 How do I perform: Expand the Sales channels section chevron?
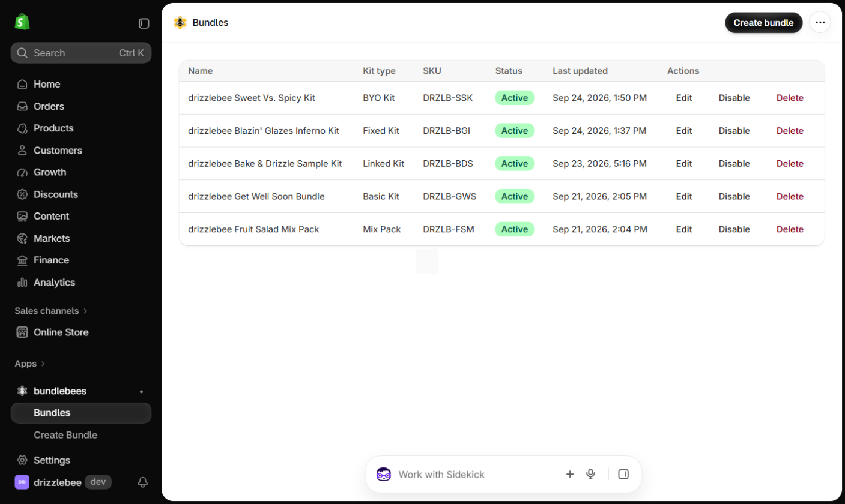click(x=85, y=311)
